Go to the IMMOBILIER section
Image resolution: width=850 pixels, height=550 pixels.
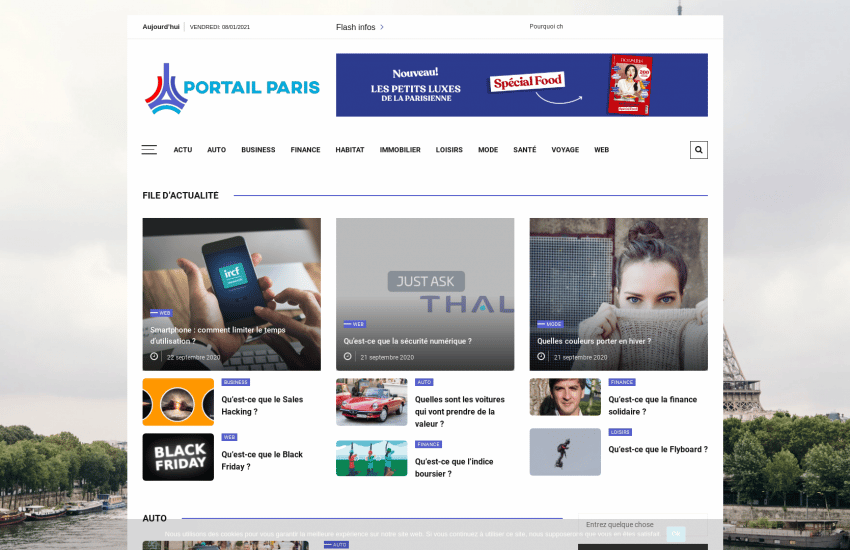click(400, 150)
